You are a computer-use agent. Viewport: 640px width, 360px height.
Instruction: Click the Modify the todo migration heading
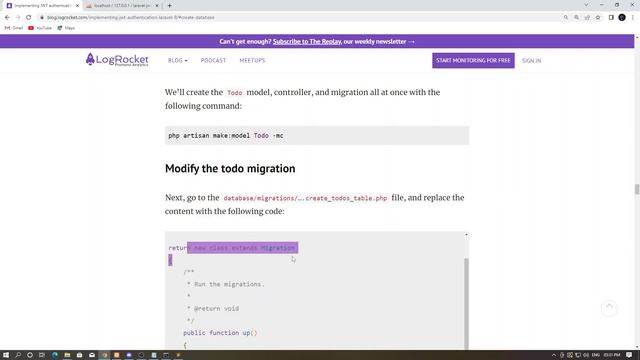[230, 169]
